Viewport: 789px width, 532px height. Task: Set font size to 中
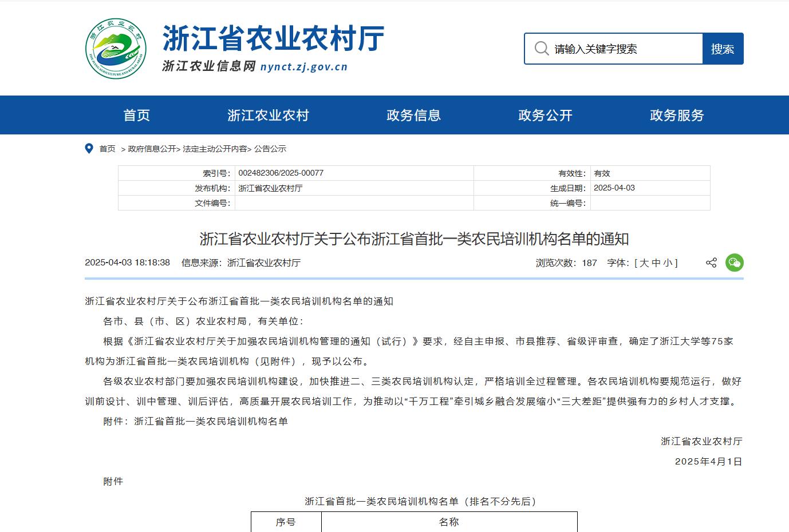click(x=656, y=263)
